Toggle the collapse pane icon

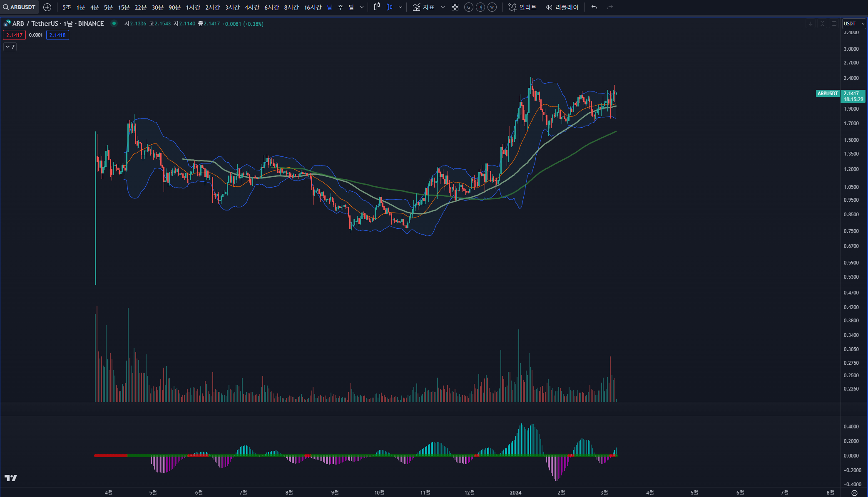click(x=822, y=24)
